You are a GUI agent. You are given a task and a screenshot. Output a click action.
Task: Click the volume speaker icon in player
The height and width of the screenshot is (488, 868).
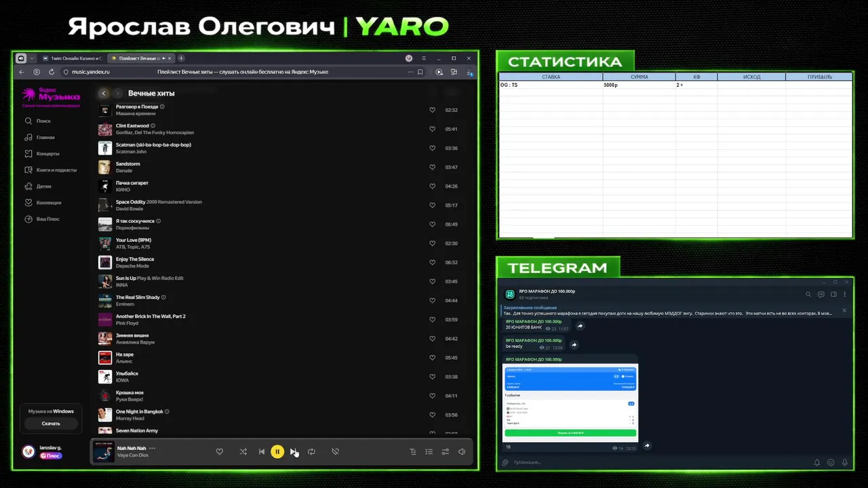[461, 451]
